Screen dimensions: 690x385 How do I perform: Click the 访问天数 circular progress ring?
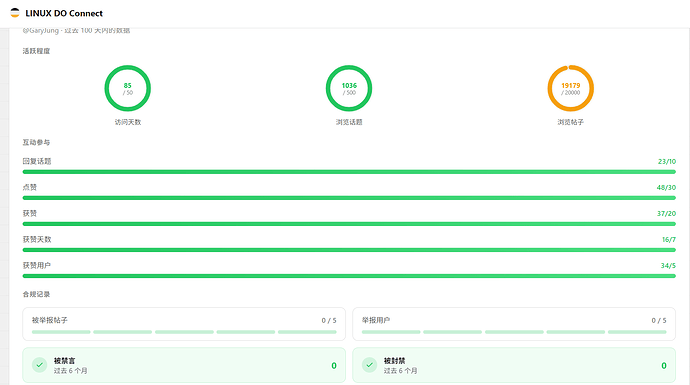tap(128, 88)
